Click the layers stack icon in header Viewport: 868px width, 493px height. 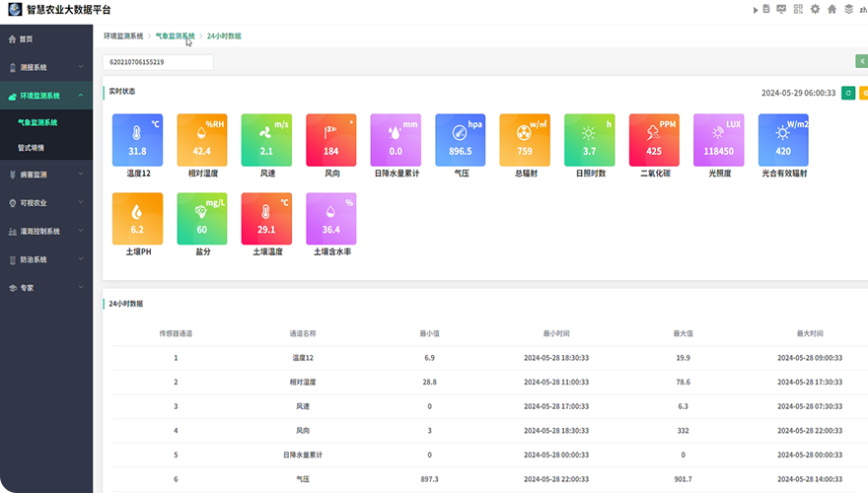click(x=848, y=9)
